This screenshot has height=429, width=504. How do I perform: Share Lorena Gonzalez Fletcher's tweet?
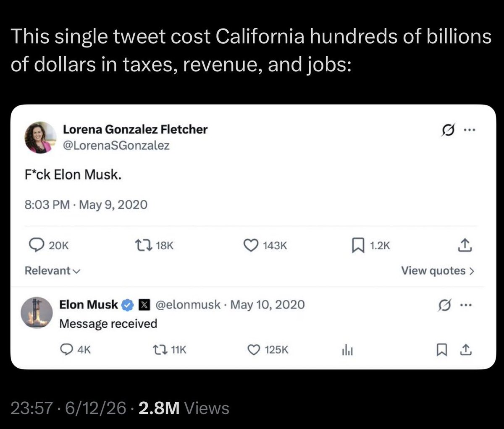coord(465,245)
